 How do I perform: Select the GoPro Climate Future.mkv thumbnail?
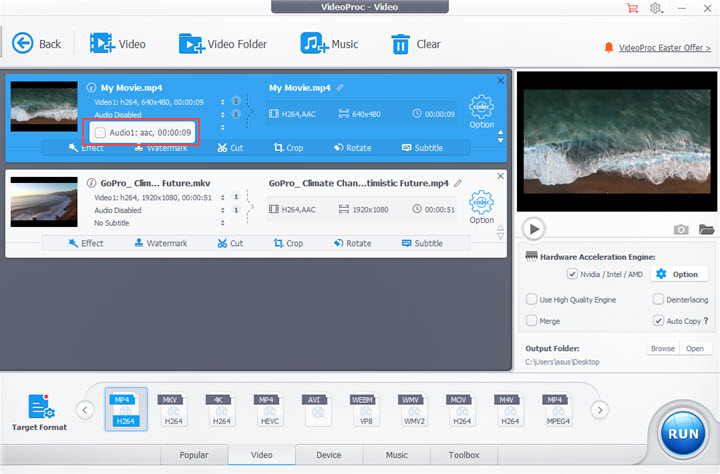pos(44,202)
